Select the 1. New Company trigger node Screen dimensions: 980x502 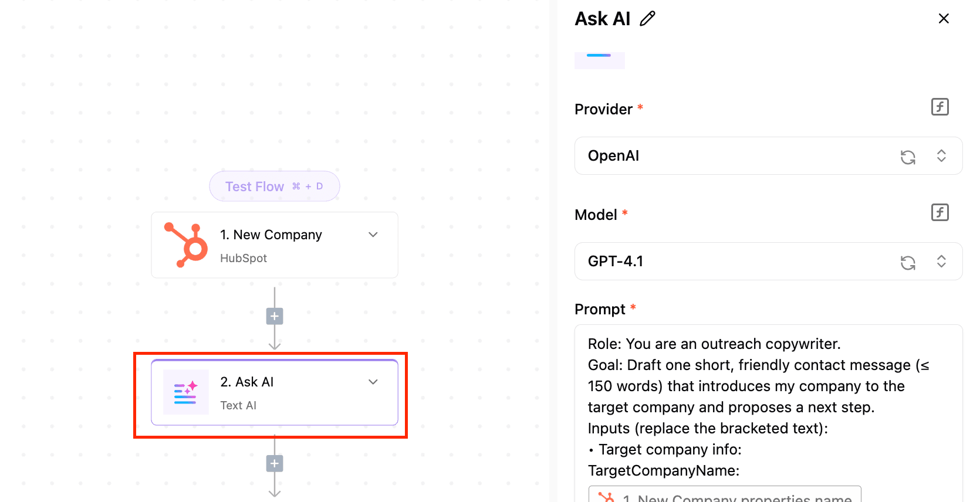tap(275, 245)
